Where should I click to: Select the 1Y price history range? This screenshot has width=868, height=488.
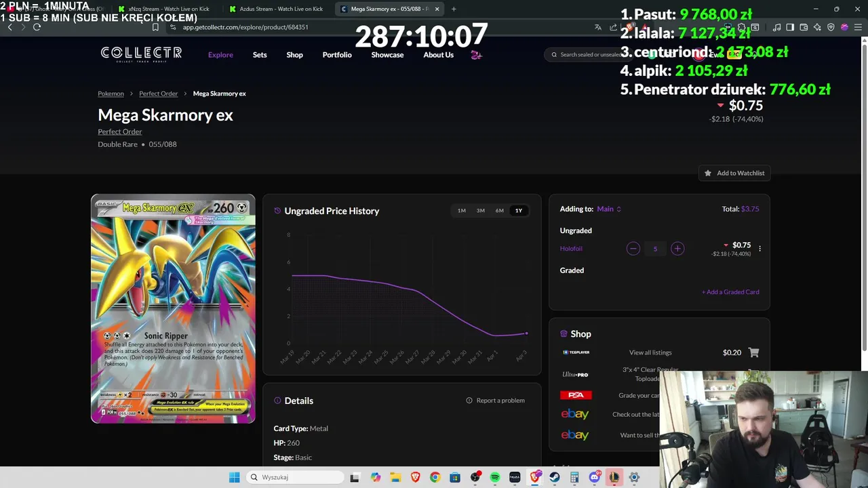click(x=518, y=211)
